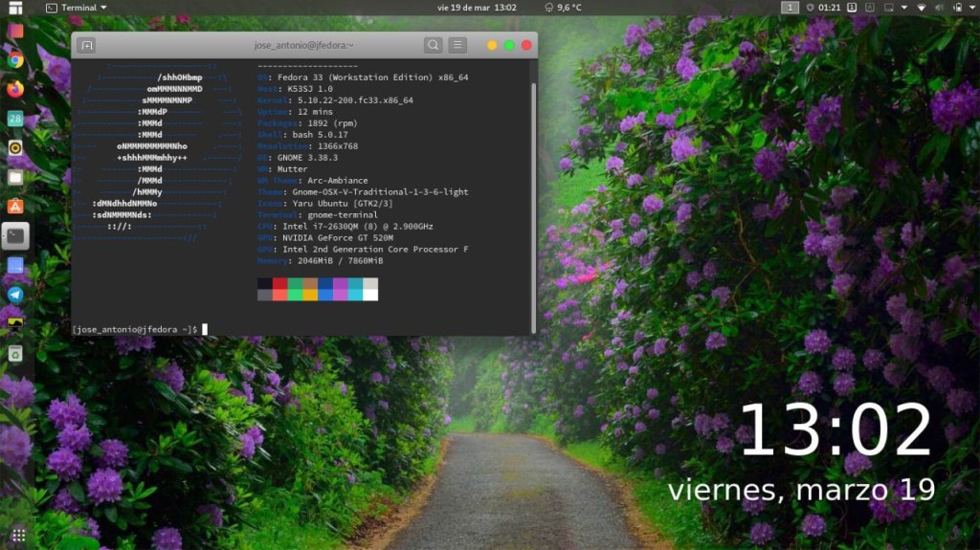Click the Wi-Fi status icon

tap(922, 8)
